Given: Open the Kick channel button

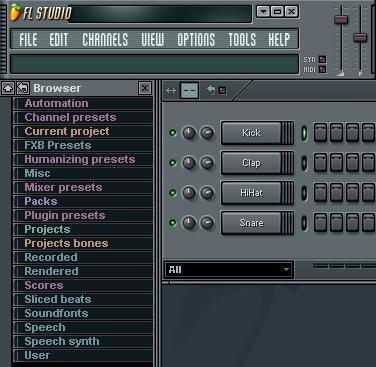Looking at the screenshot, I should pyautogui.click(x=257, y=133).
